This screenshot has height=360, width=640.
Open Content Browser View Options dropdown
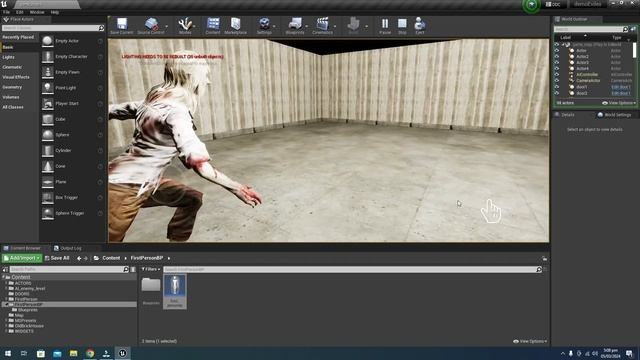point(530,341)
